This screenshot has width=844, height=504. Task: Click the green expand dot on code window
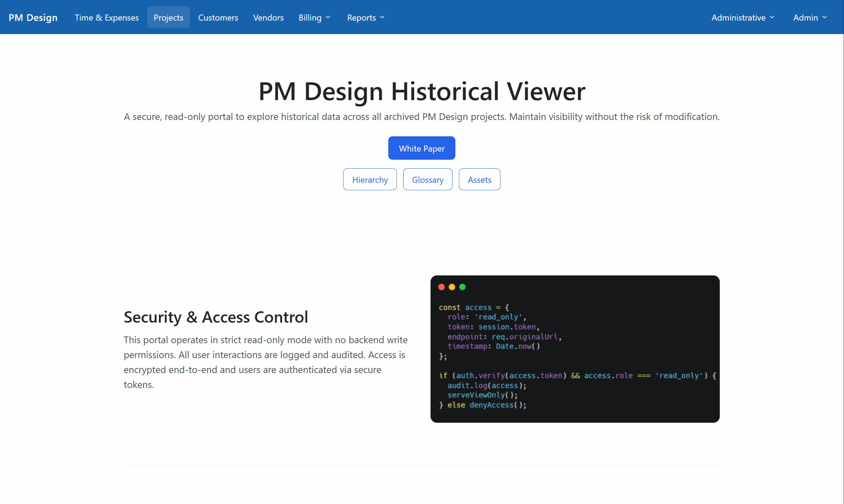click(x=462, y=287)
